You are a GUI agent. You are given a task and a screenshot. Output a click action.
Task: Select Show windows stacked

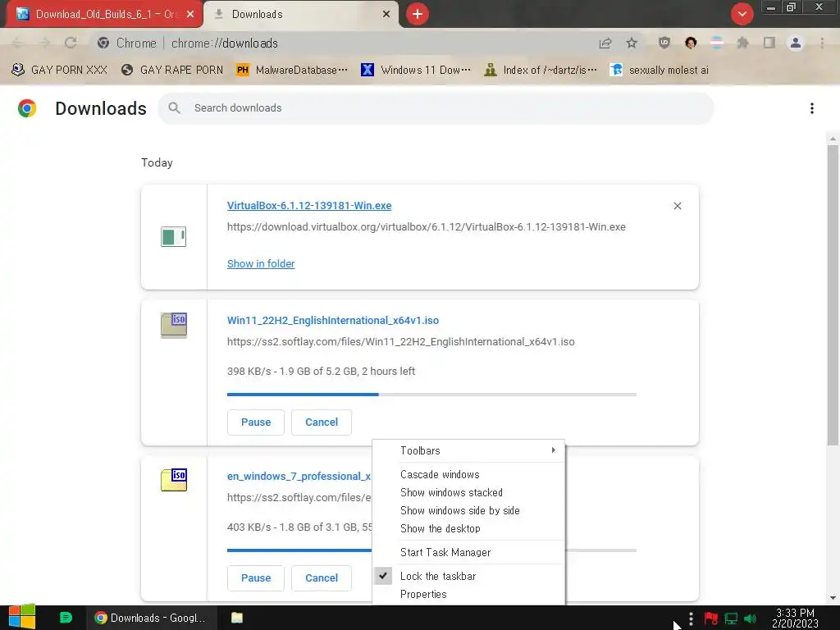pyautogui.click(x=468, y=492)
